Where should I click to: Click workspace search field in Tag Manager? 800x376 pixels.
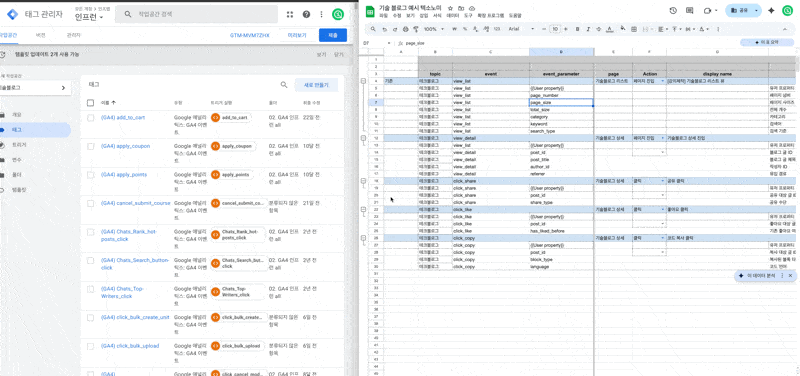pos(196,14)
